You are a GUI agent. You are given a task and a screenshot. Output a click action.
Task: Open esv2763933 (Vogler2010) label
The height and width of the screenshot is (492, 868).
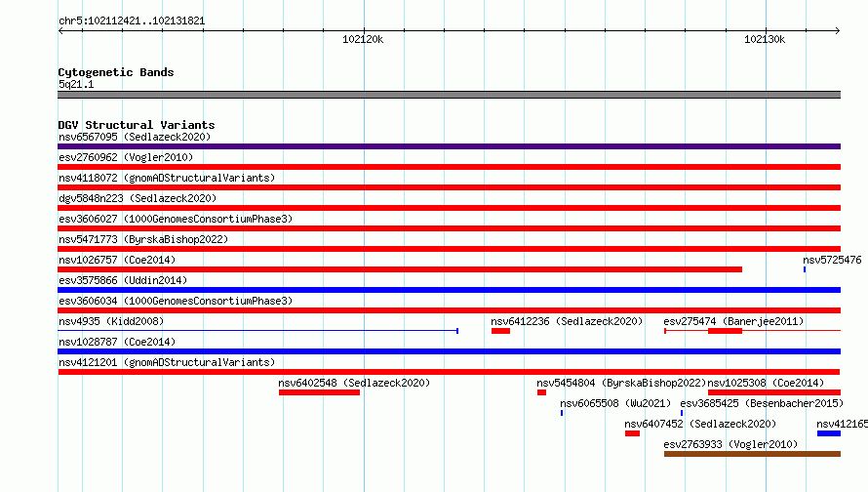(730, 444)
